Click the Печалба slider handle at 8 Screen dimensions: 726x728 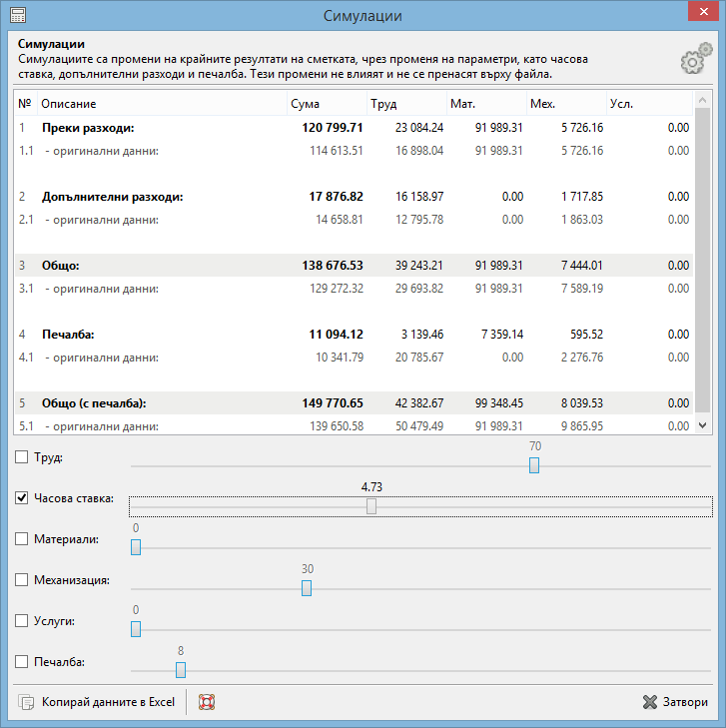click(x=181, y=670)
